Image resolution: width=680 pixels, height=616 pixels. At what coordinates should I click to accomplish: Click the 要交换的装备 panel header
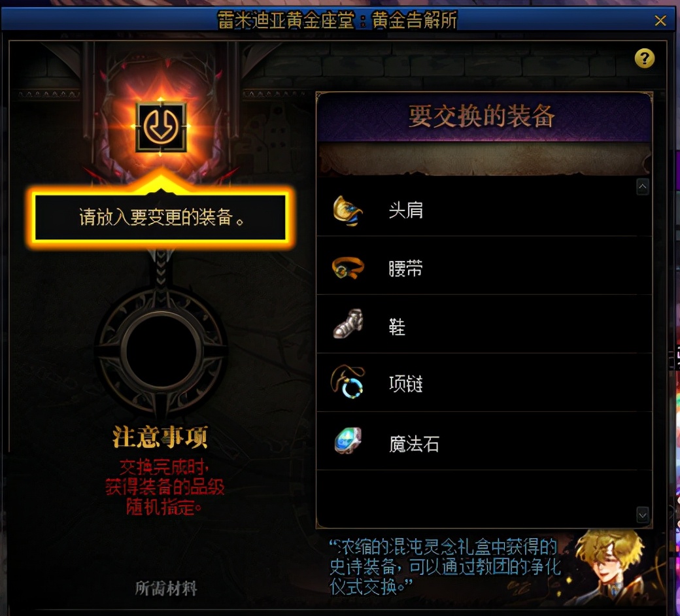tap(483, 116)
